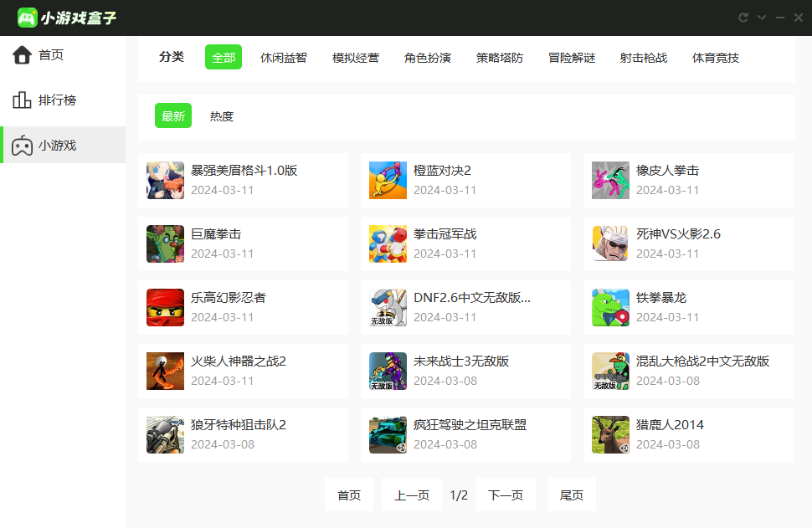Jump to 尾页 last page
812x528 pixels.
tap(571, 495)
